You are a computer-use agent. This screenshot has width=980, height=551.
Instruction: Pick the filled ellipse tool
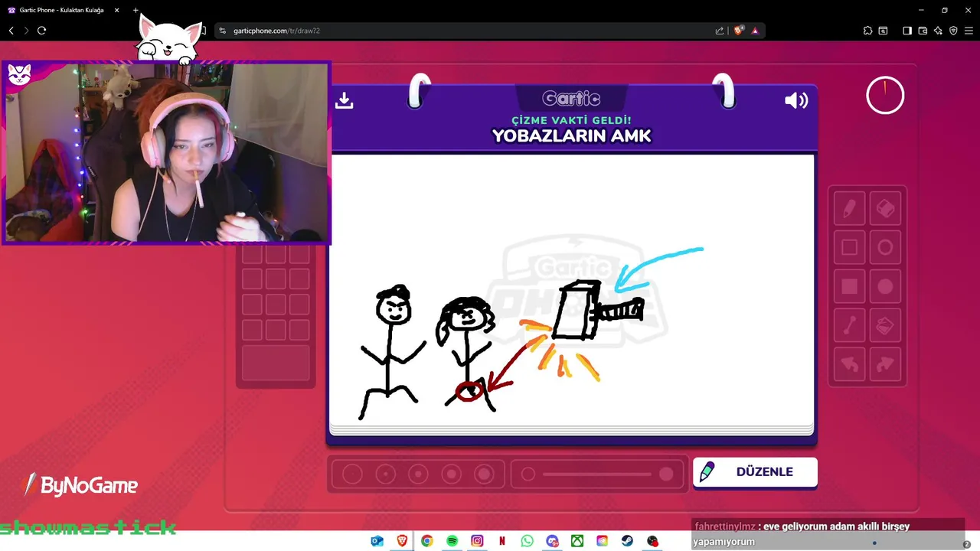point(885,286)
